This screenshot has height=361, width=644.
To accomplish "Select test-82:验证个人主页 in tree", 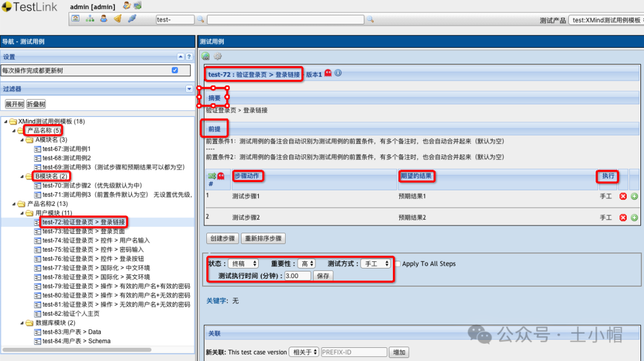I will click(x=71, y=314).
